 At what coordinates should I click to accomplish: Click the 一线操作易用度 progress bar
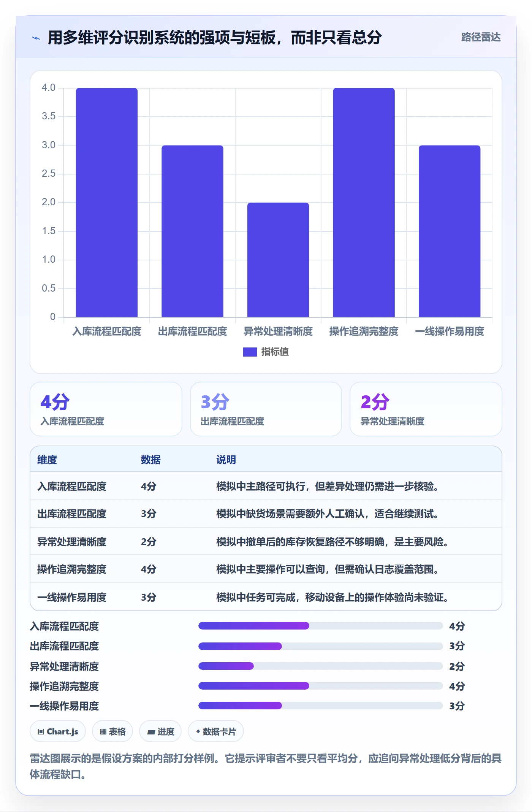point(321,706)
